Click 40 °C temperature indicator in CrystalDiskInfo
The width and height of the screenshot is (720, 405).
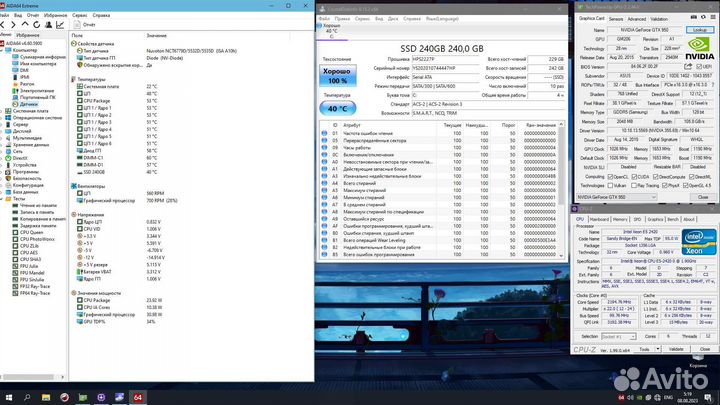338,108
